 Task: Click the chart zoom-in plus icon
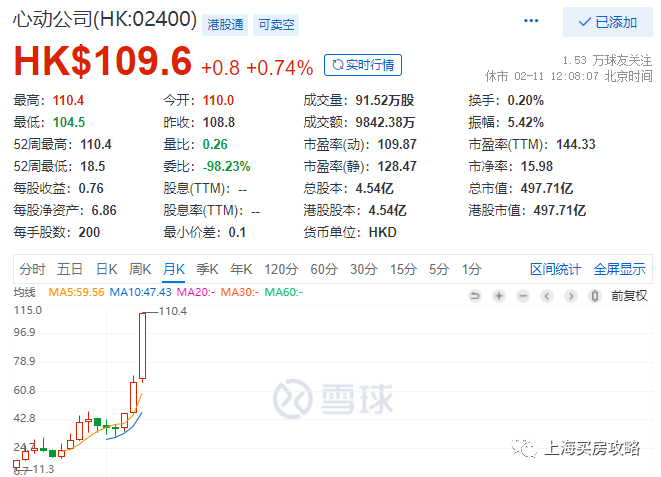click(499, 296)
